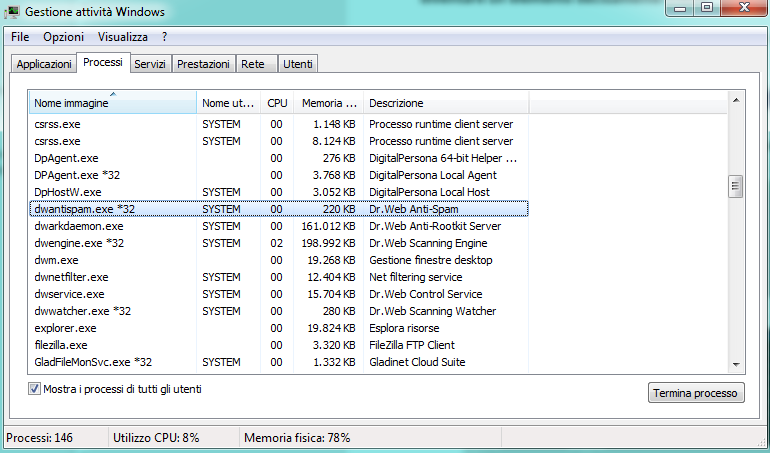This screenshot has height=453, width=770.
Task: Click the scrollbar up arrow
Action: coord(736,100)
